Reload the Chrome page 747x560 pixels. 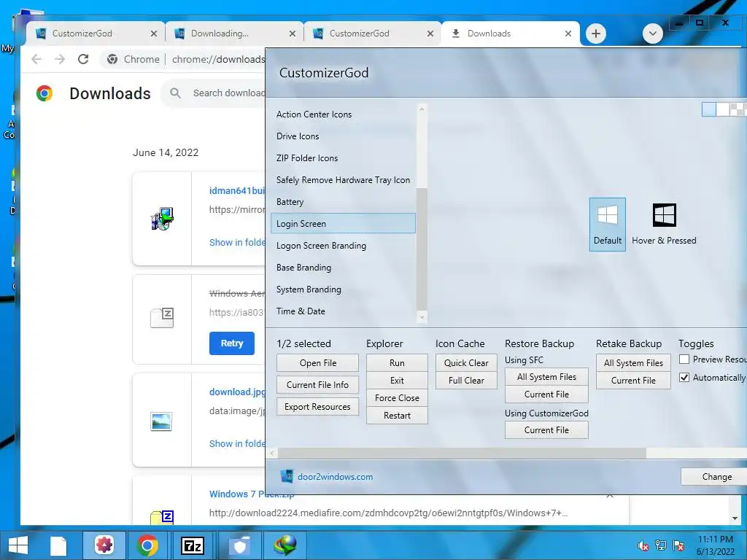83,59
